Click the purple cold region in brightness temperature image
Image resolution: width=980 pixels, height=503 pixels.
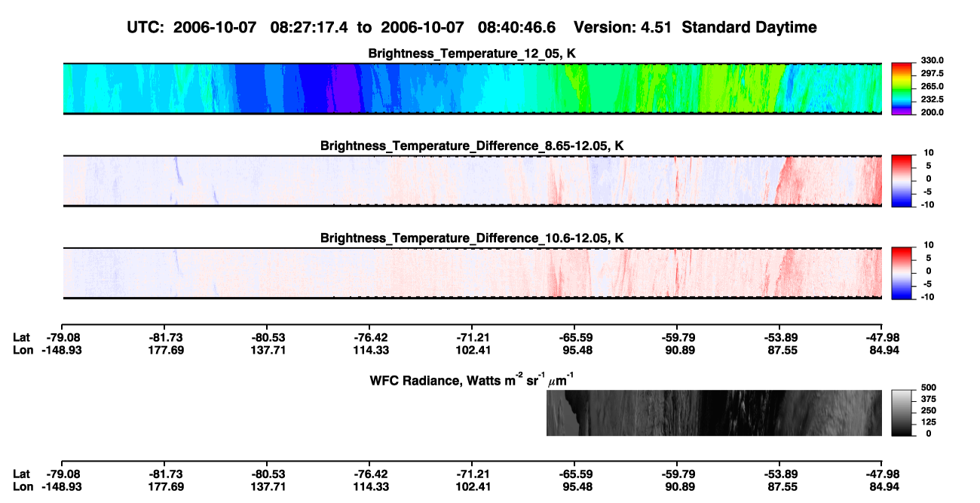pyautogui.click(x=344, y=88)
